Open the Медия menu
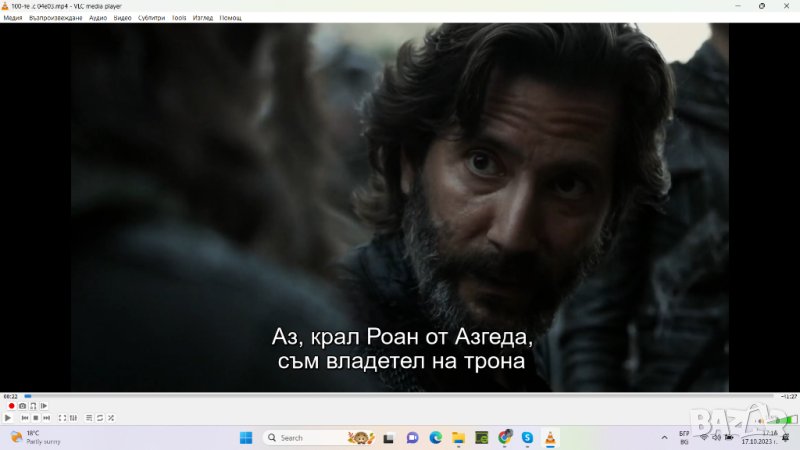The height and width of the screenshot is (450, 800). (13, 18)
